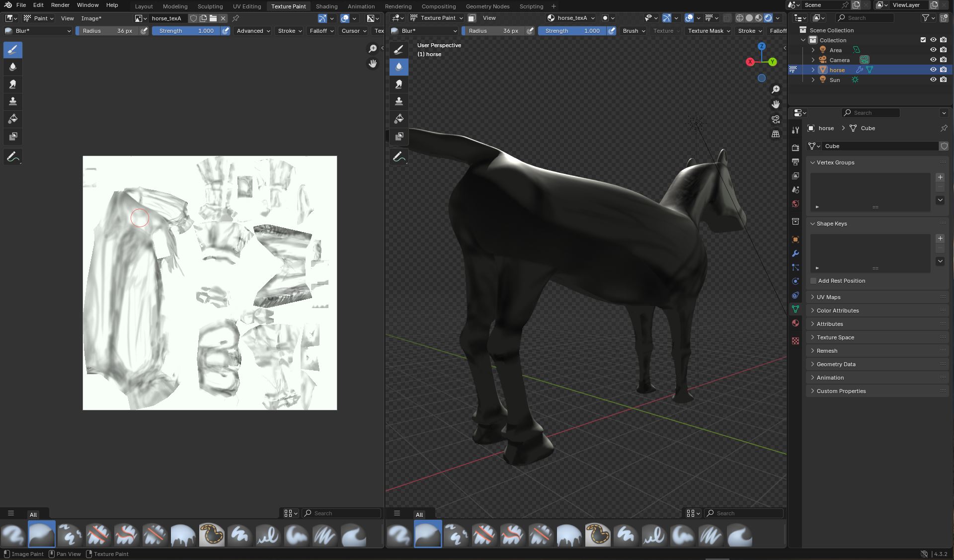Disable Sun render camera toggle

[x=943, y=80]
